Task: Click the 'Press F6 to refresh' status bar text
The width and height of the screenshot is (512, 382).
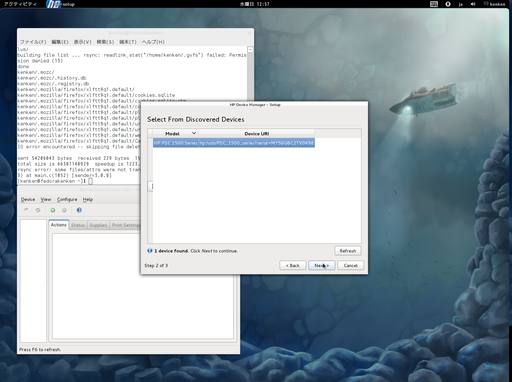Action: pos(40,349)
